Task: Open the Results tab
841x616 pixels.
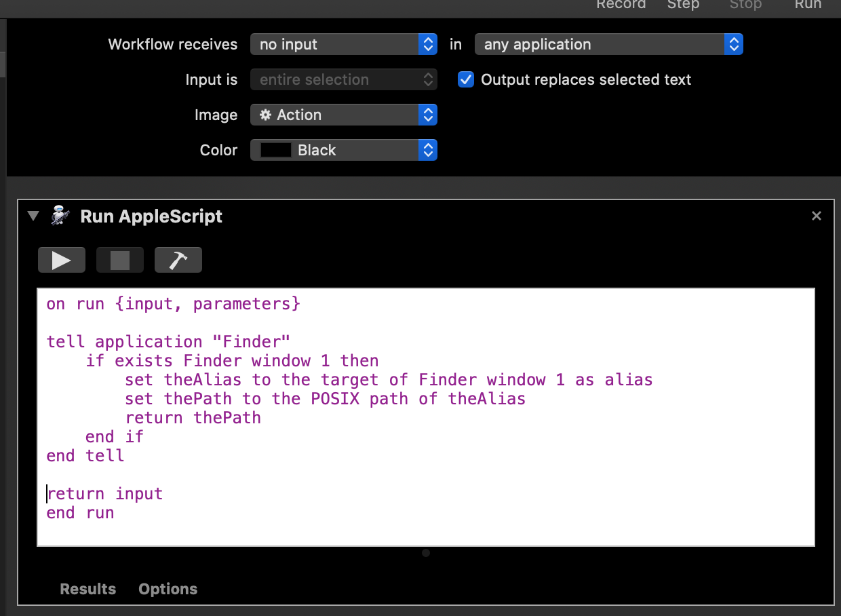Action: point(88,589)
